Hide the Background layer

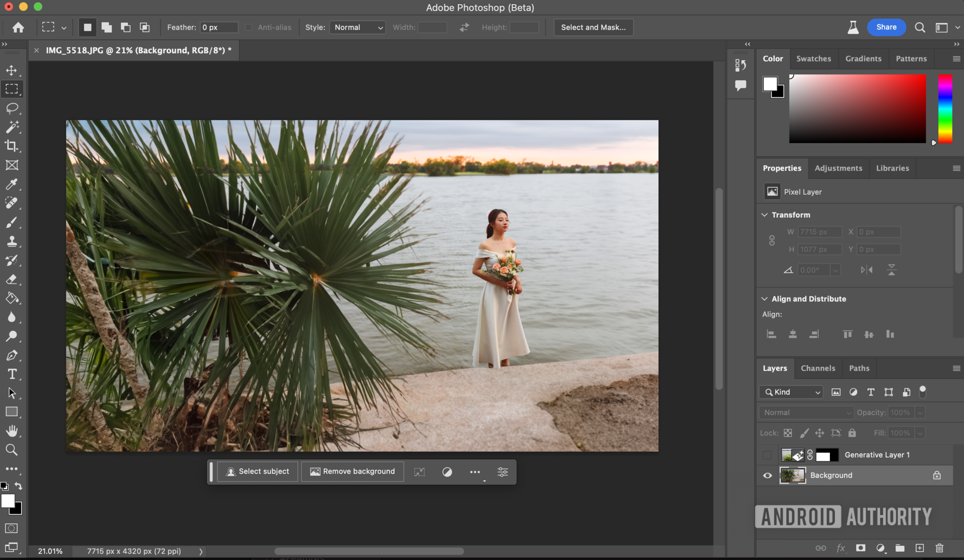(x=767, y=475)
